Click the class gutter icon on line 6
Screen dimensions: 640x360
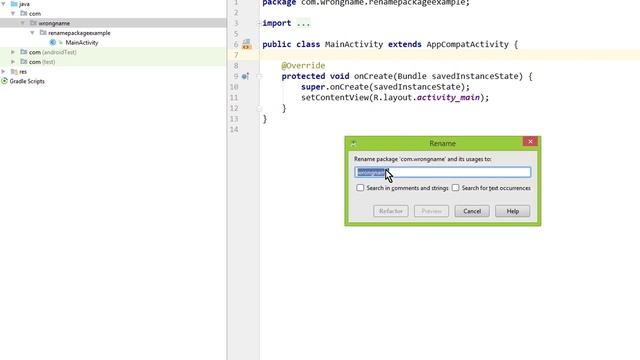click(x=246, y=44)
